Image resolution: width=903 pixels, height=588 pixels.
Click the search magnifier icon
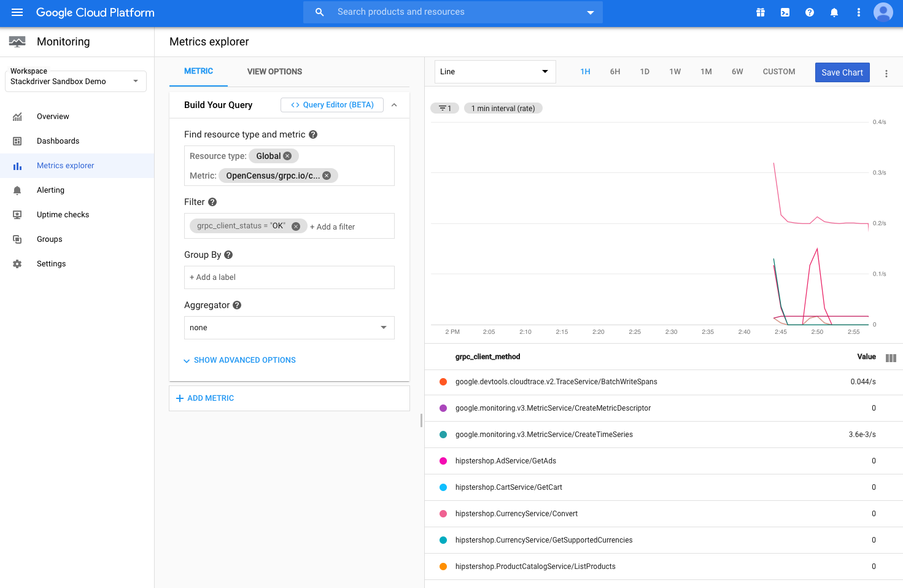[319, 12]
